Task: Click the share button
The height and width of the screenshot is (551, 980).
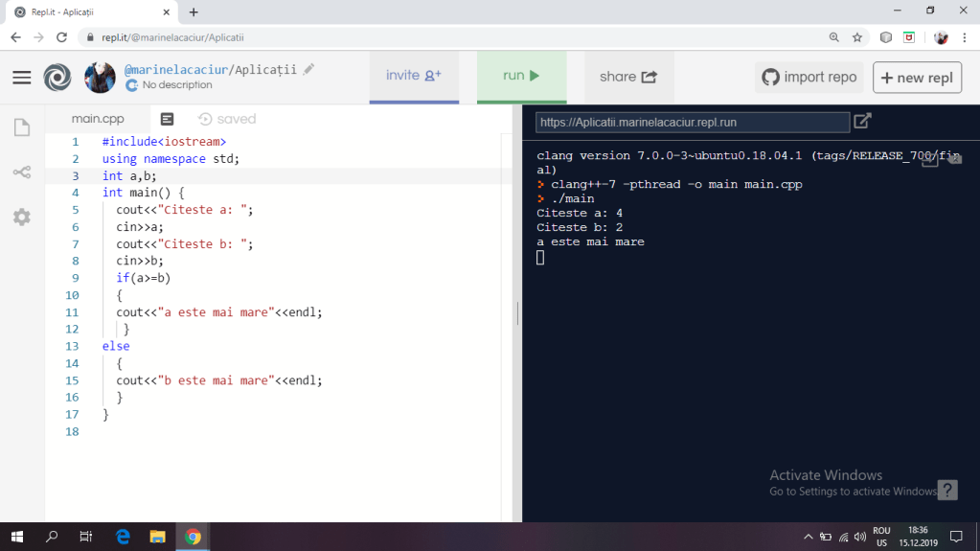Action: (x=628, y=77)
